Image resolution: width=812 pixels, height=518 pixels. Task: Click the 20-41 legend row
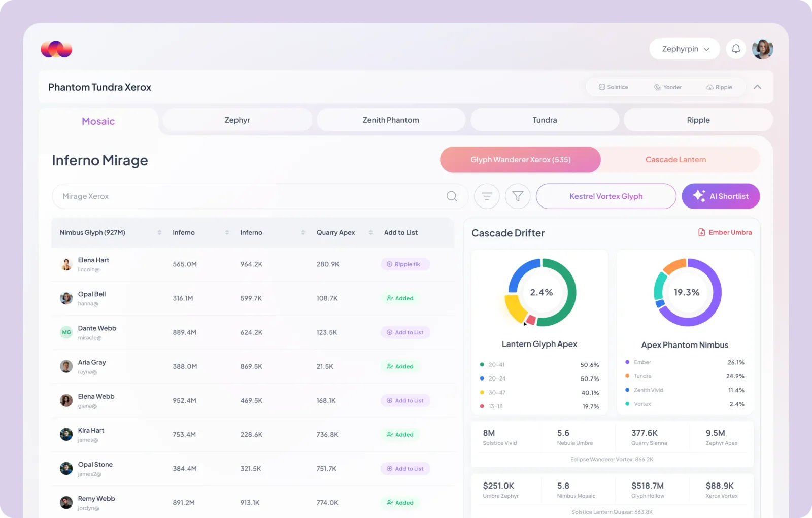539,365
